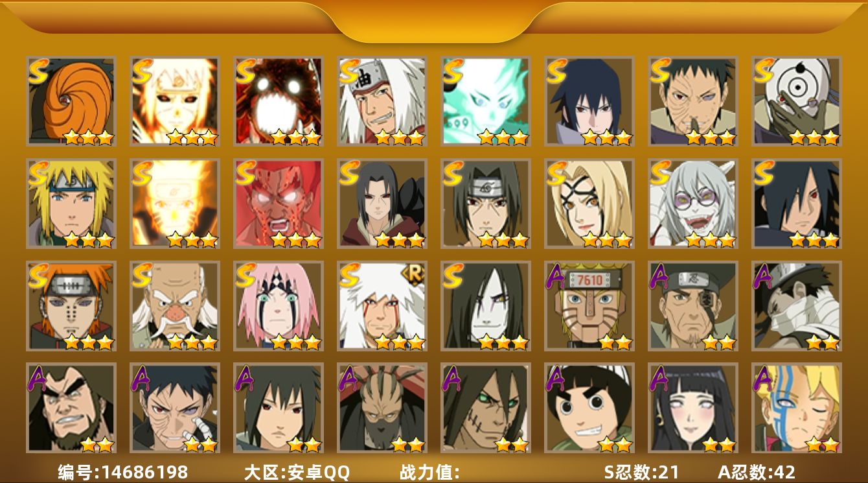Screen dimensions: 868x483
Task: Open the bandaged-face ninja with striped cap
Action: point(797,306)
